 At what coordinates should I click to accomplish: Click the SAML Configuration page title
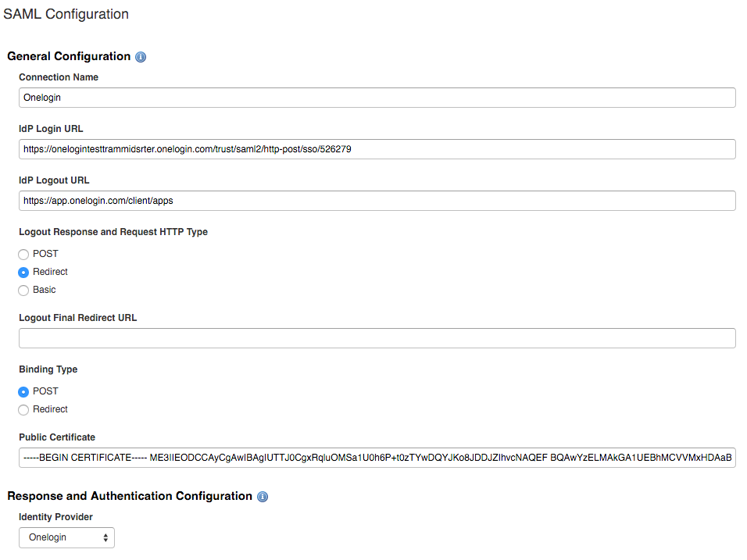click(x=66, y=14)
